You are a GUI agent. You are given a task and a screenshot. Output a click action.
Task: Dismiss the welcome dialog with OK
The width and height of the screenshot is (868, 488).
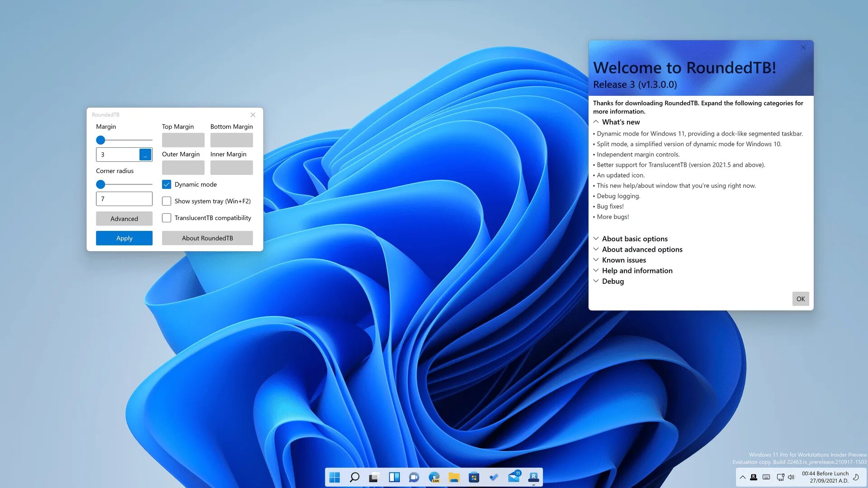800,299
